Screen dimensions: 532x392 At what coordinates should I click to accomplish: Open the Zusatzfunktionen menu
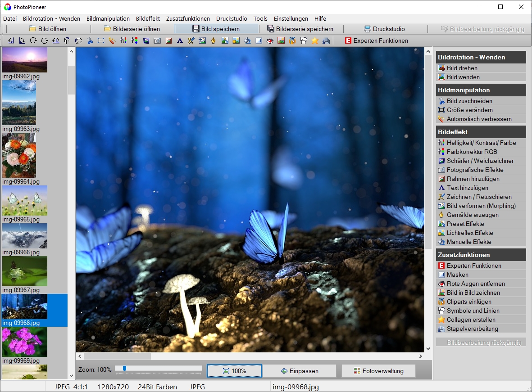point(188,18)
